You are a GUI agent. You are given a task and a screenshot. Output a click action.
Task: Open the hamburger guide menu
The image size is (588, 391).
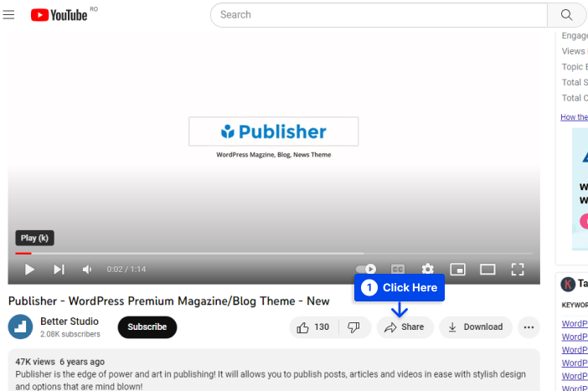pyautogui.click(x=8, y=14)
